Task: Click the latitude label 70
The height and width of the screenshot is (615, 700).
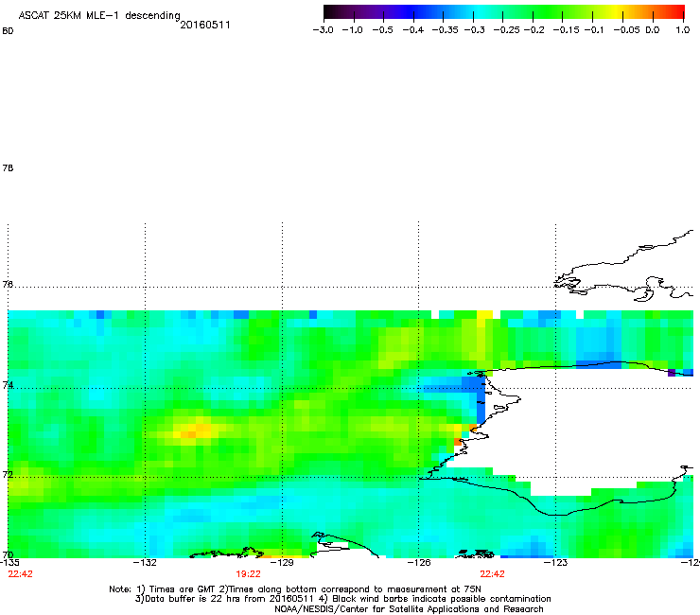Action: (x=8, y=554)
